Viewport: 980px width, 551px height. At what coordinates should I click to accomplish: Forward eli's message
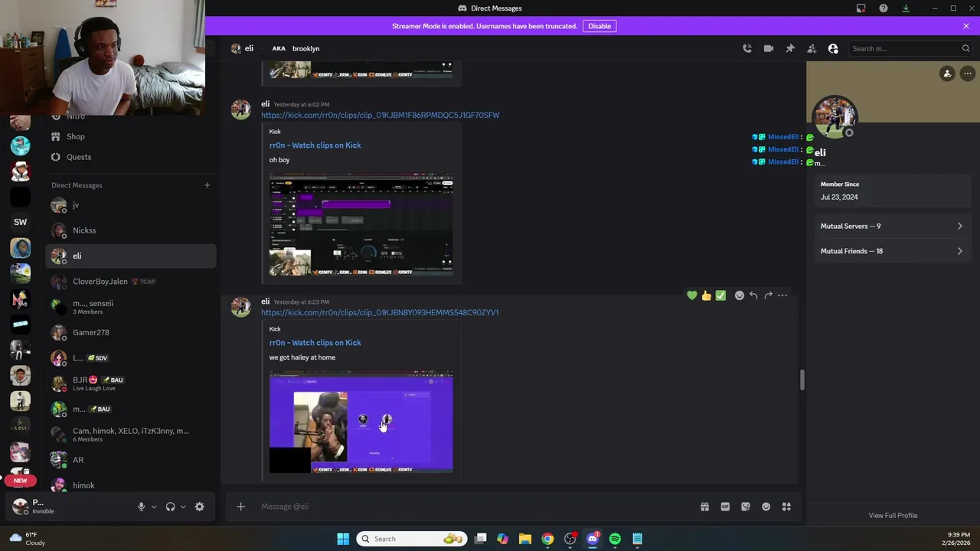pyautogui.click(x=768, y=295)
